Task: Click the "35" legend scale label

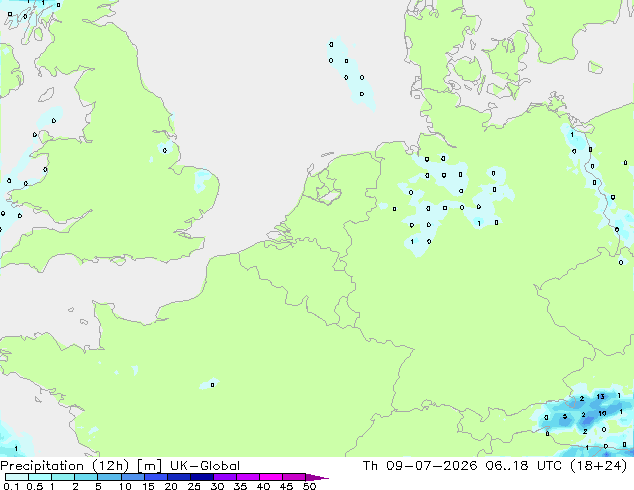Action: pos(240,486)
